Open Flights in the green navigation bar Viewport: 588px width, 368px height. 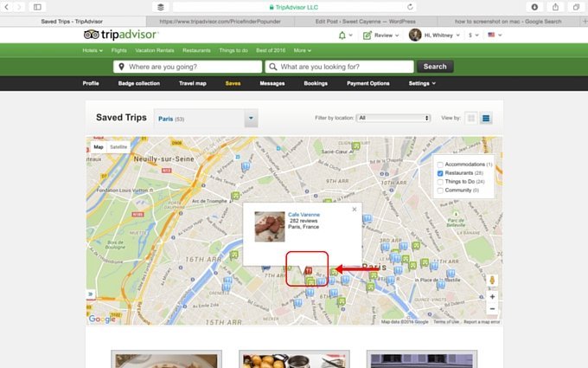tap(118, 50)
